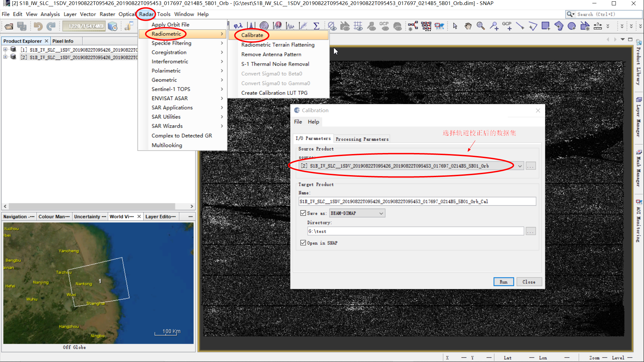Toggle the Graticule overlay icon
The width and height of the screenshot is (644, 362).
click(x=358, y=26)
